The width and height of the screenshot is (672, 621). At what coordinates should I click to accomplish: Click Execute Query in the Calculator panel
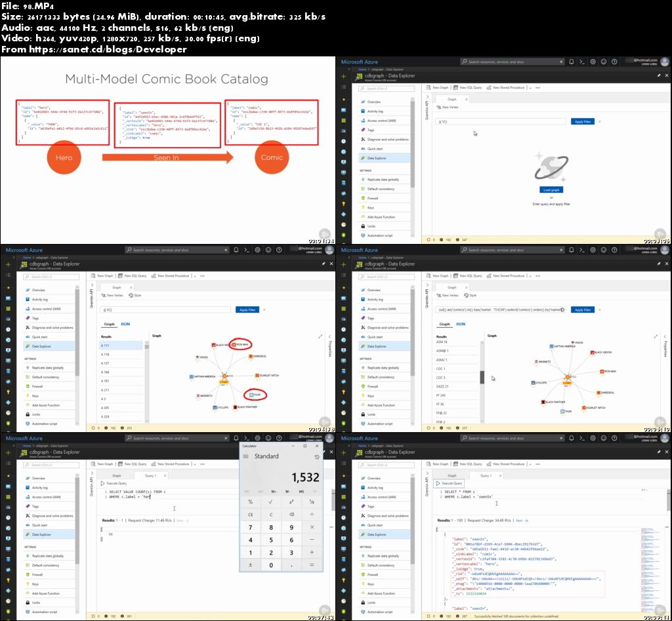click(114, 483)
